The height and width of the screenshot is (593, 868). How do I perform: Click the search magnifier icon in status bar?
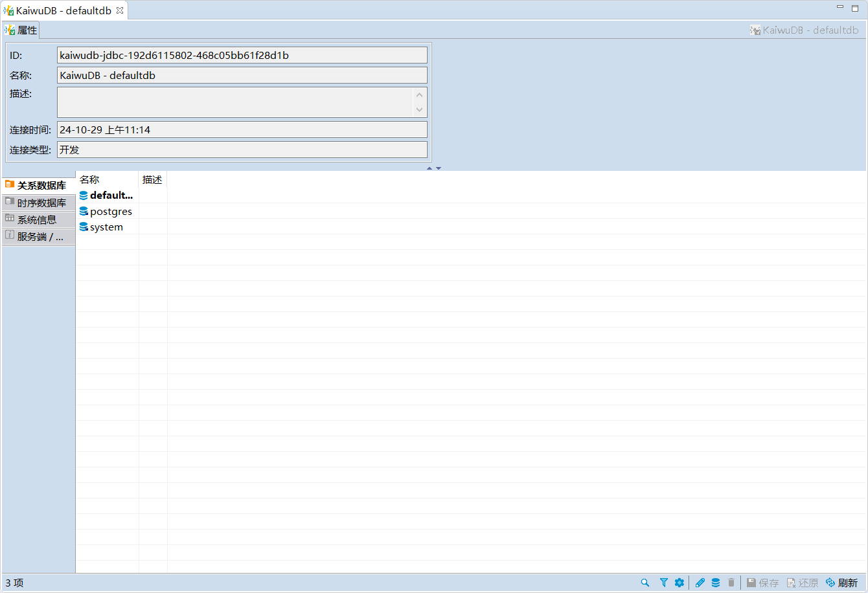645,583
